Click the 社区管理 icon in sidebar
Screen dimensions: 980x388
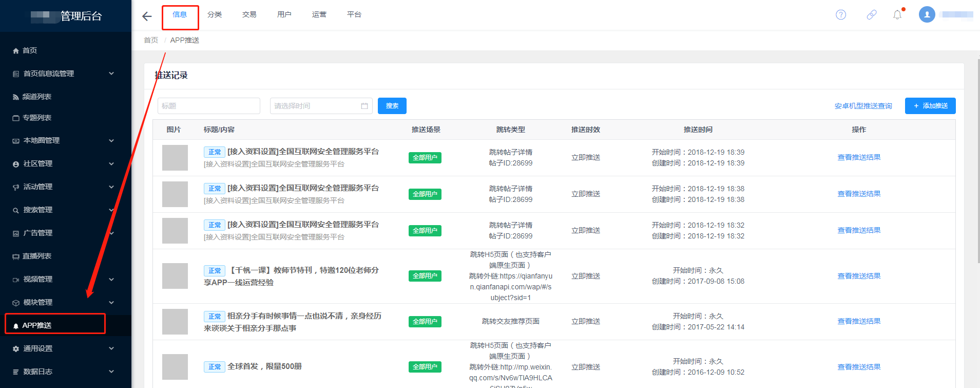point(16,164)
